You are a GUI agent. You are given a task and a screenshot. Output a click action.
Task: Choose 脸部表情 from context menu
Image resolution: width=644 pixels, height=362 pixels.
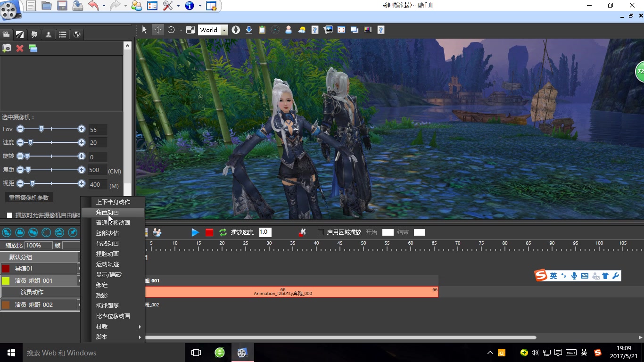point(113,233)
